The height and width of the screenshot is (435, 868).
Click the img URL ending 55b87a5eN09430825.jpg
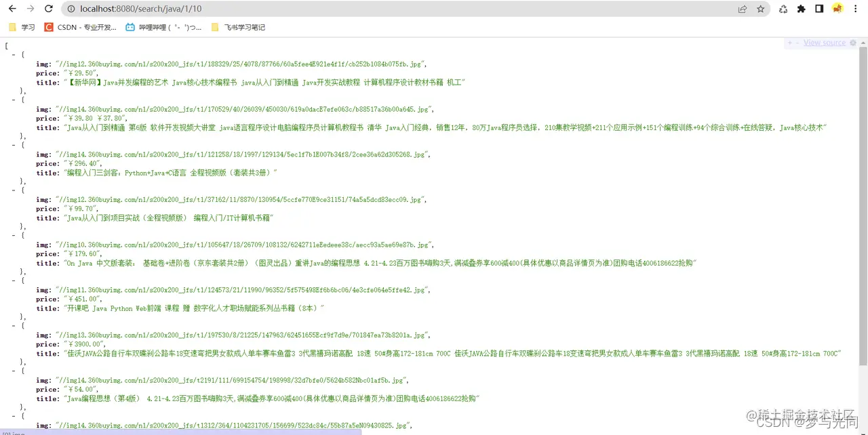coord(233,426)
